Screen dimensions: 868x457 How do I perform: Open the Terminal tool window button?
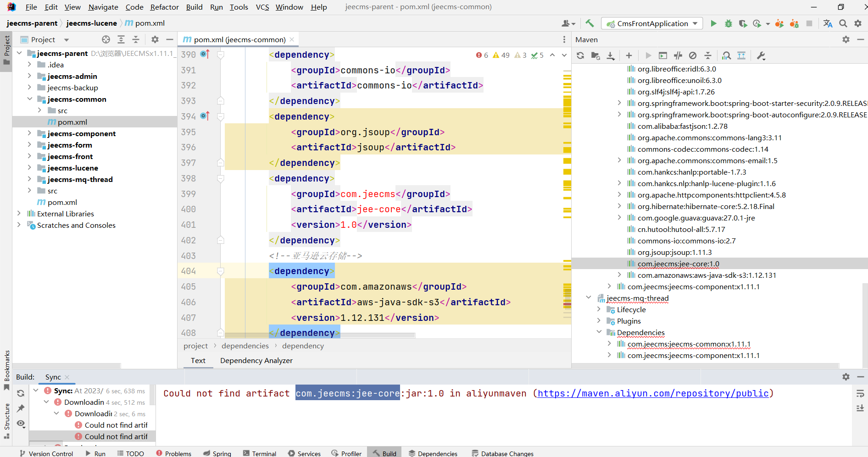[260, 453]
